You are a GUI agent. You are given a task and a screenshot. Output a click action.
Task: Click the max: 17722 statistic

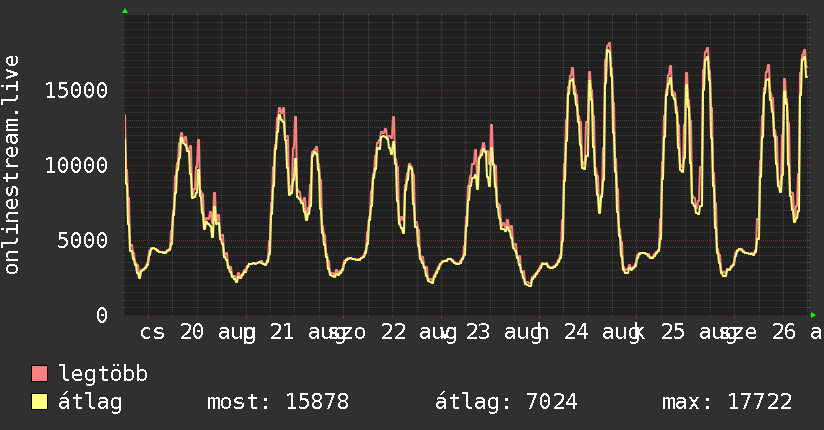(727, 402)
